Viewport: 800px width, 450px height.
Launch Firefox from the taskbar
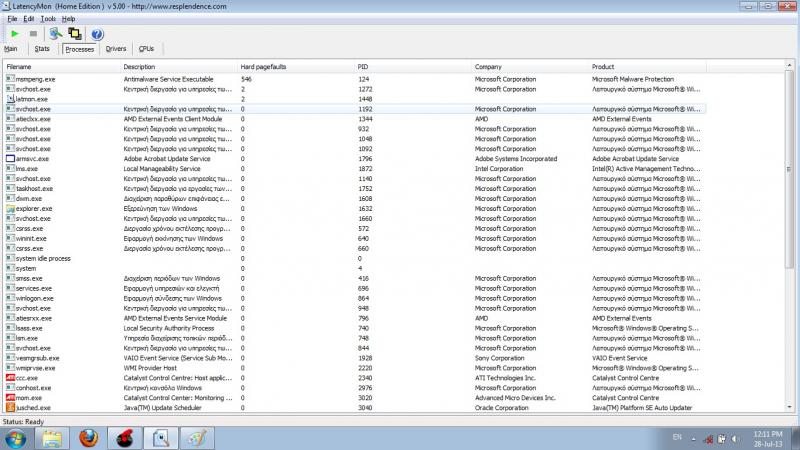[90, 436]
